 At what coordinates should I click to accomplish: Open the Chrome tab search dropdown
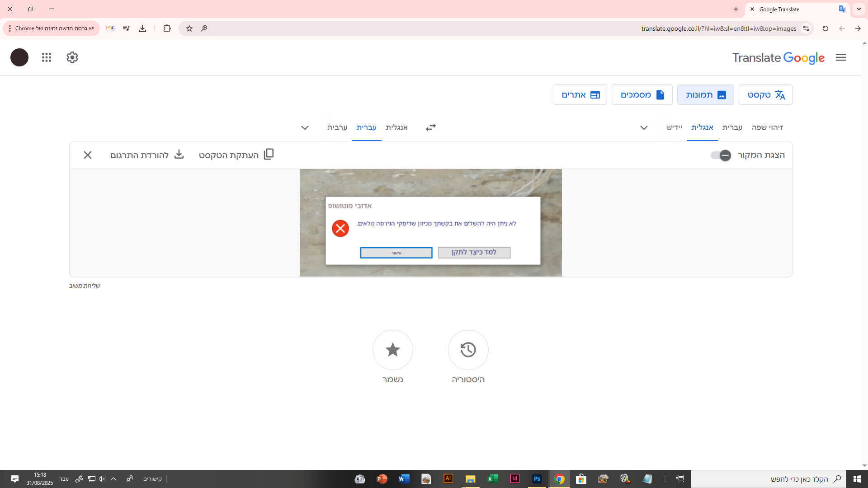859,9
